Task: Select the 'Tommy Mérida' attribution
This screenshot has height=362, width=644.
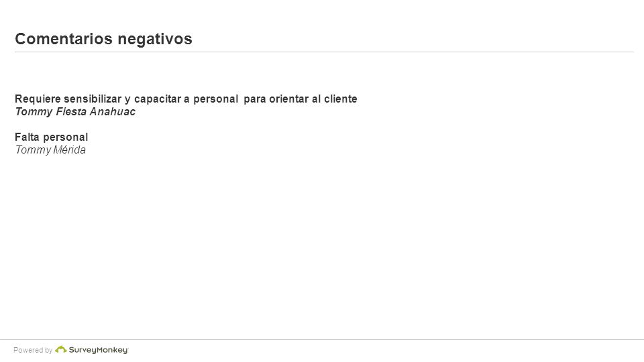Action: (50, 149)
